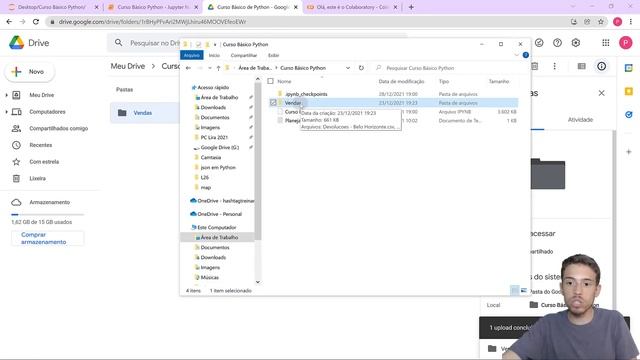This screenshot has height=360, width=640.
Task: Expand Computadores tree arrow
Action: pos(6,112)
